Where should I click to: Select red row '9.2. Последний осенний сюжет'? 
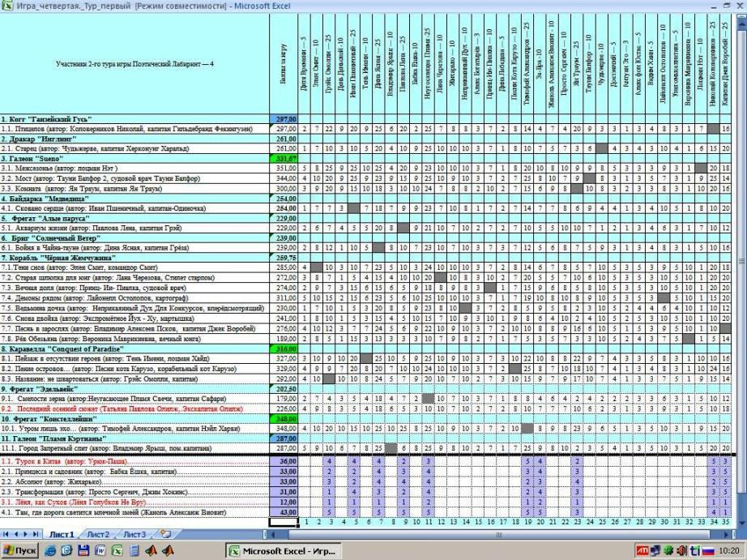(x=134, y=409)
